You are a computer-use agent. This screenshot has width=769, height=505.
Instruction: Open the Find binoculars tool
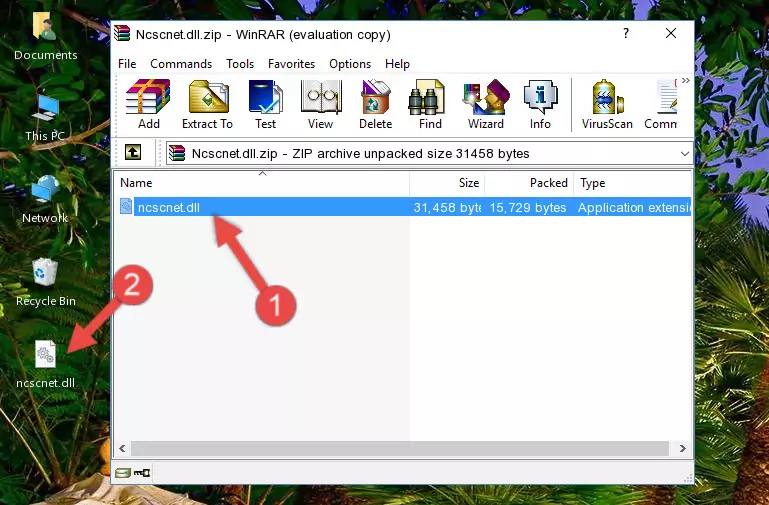(x=430, y=104)
